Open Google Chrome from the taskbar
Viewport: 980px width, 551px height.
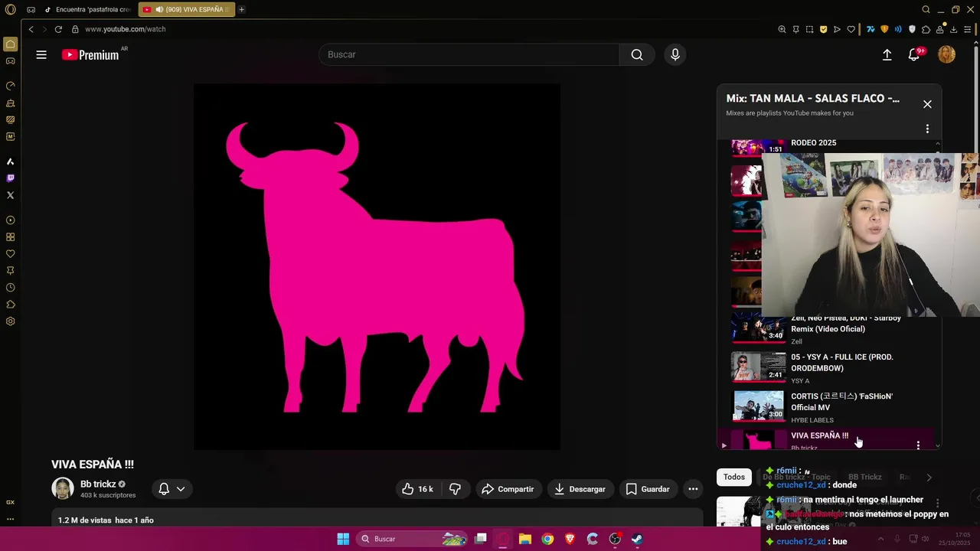coord(547,539)
